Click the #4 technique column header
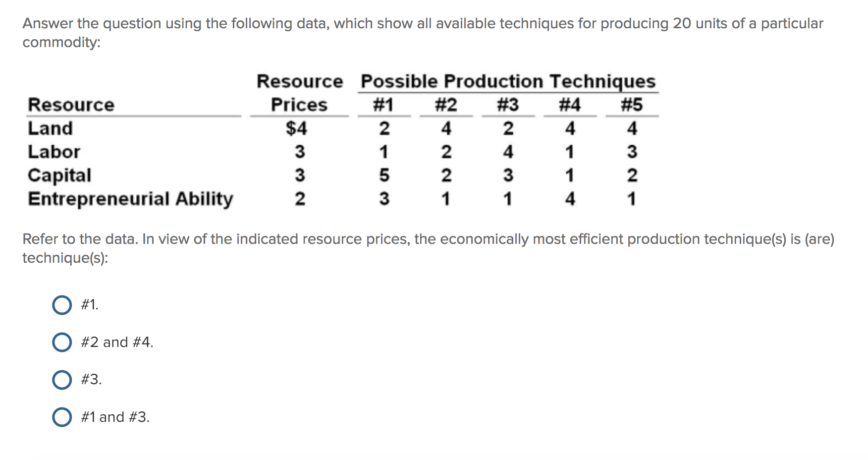Image resolution: width=868 pixels, height=460 pixels. point(569,105)
